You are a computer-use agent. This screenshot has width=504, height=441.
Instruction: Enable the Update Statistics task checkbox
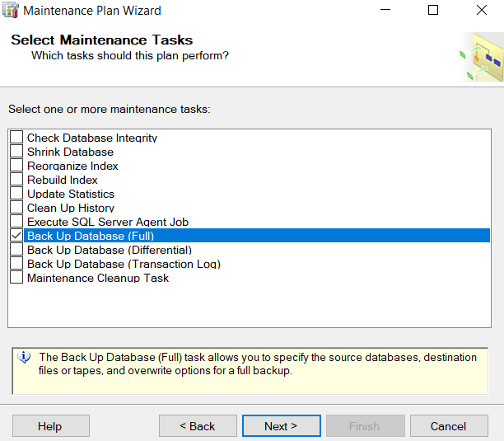16,194
